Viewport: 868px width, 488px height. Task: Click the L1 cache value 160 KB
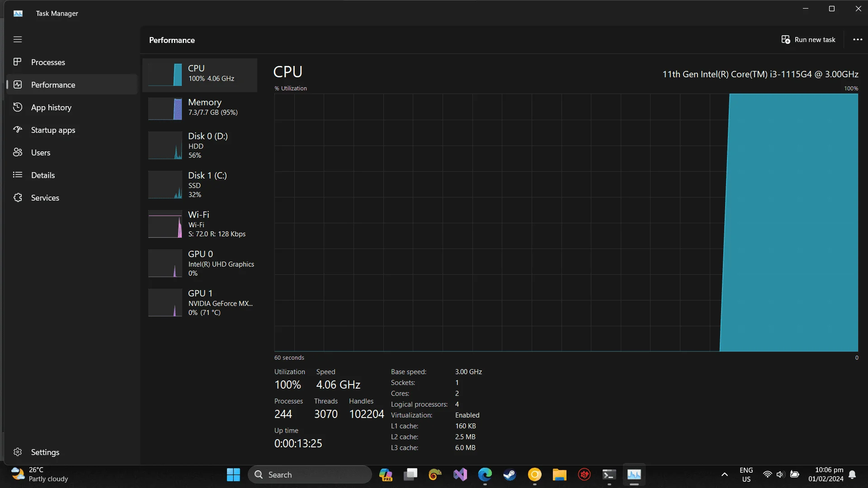tap(466, 426)
